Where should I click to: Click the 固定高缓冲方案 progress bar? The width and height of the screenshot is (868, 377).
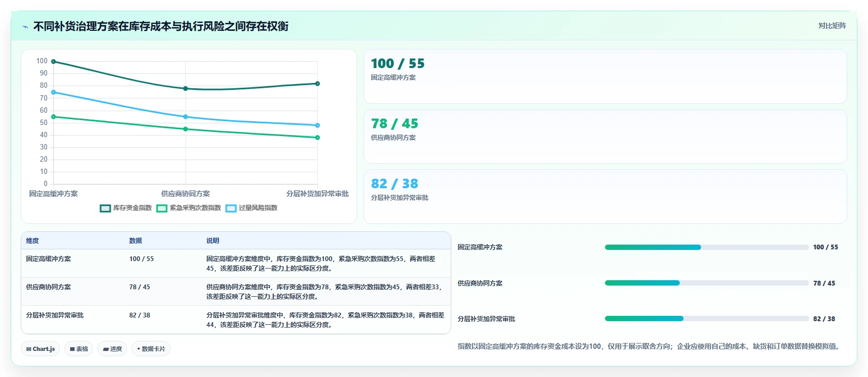(x=706, y=247)
